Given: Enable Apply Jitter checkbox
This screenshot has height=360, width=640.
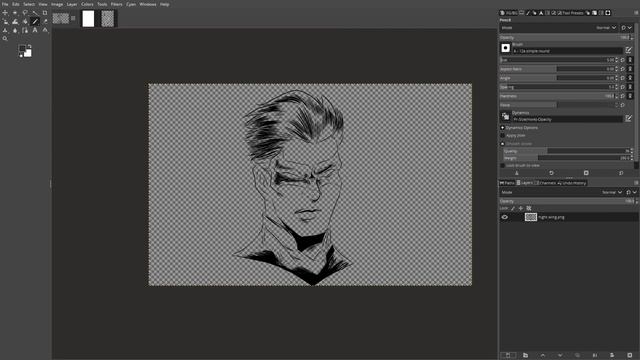Looking at the screenshot, I should [502, 136].
